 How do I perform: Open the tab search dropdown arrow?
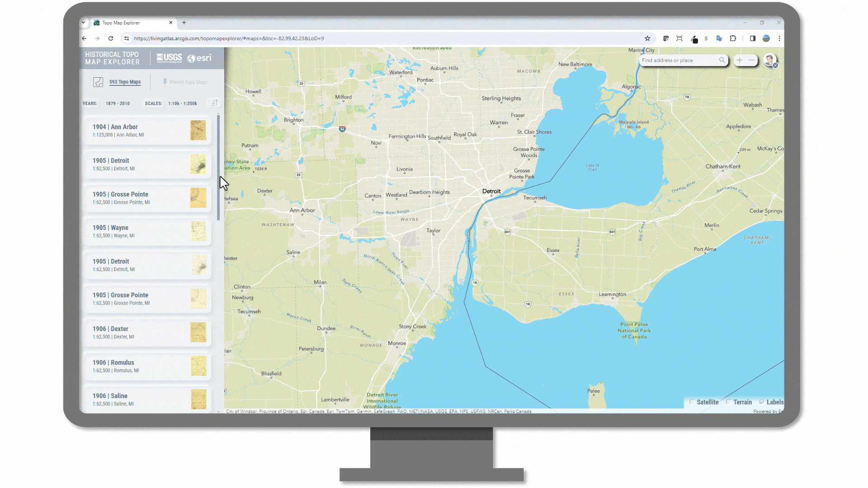pos(83,23)
